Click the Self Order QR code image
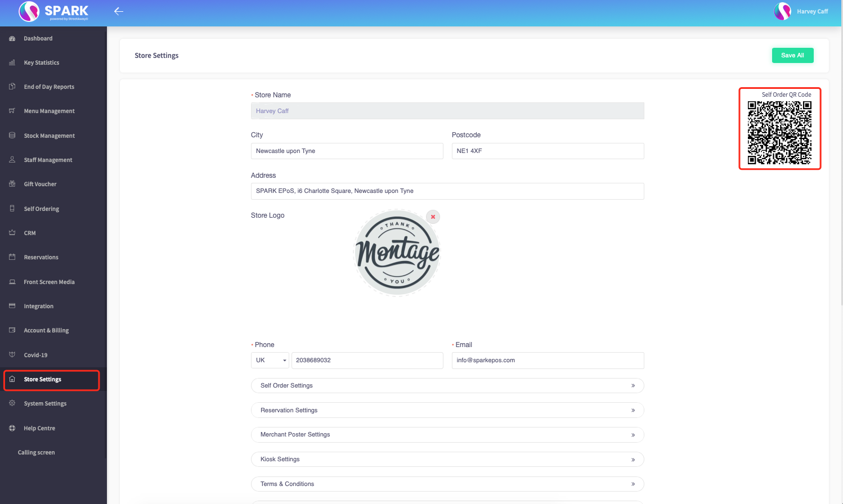This screenshot has width=843, height=504. click(x=779, y=133)
